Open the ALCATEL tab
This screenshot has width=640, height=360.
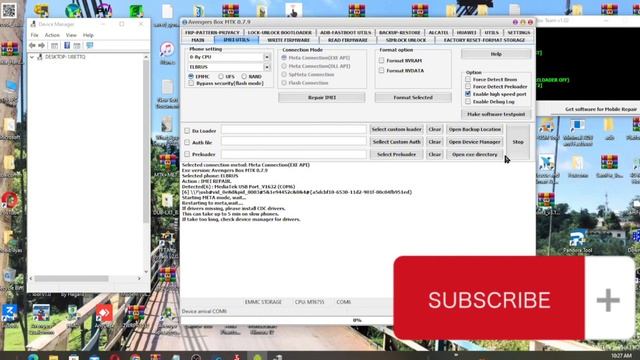[439, 32]
